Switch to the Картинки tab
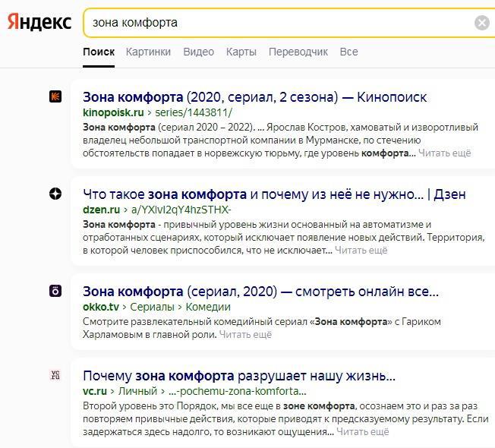This screenshot has width=495, height=448. (x=148, y=52)
